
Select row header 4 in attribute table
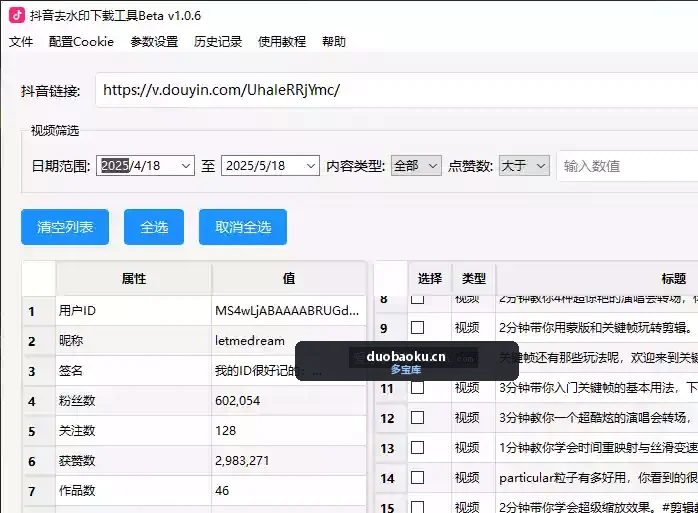(39, 401)
